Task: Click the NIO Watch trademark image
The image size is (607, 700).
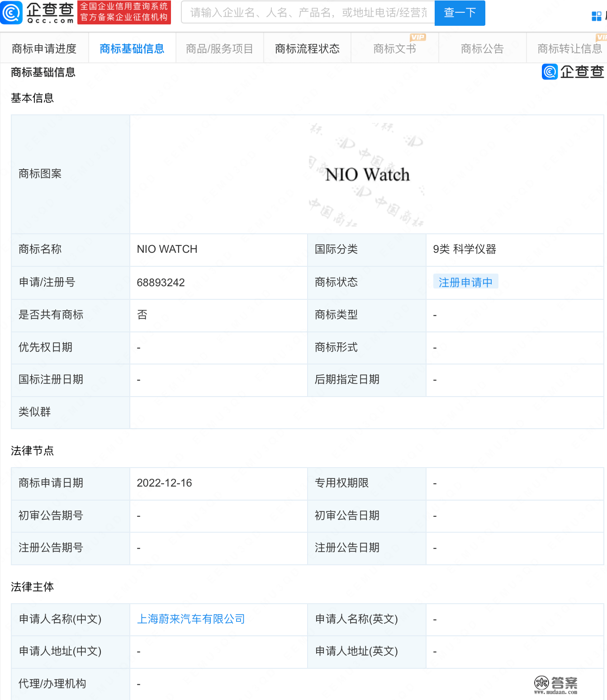Action: (367, 175)
